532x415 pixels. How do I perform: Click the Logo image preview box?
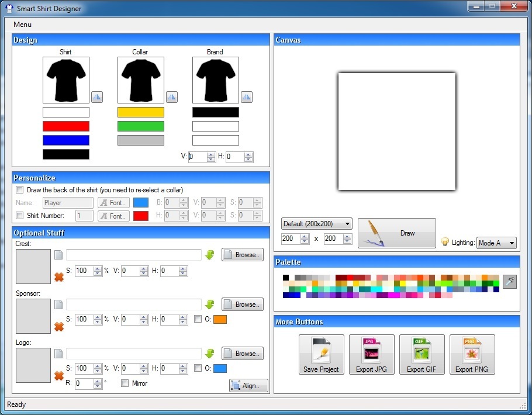tap(33, 365)
